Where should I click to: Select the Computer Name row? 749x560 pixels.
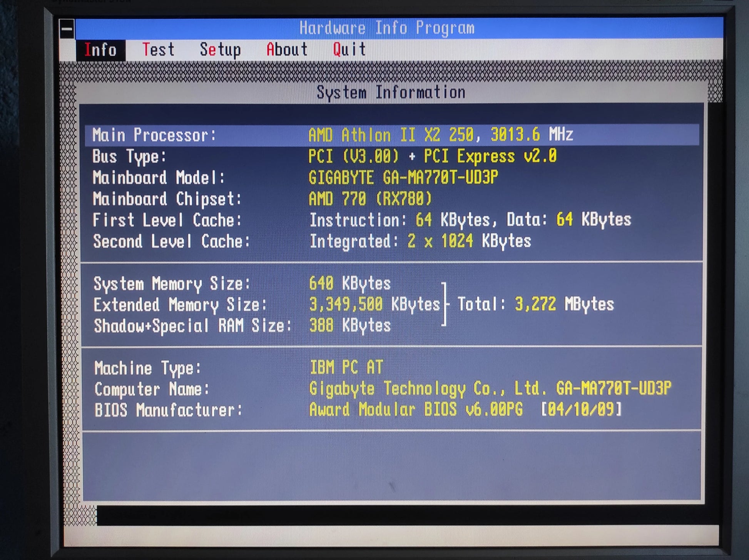click(x=392, y=389)
